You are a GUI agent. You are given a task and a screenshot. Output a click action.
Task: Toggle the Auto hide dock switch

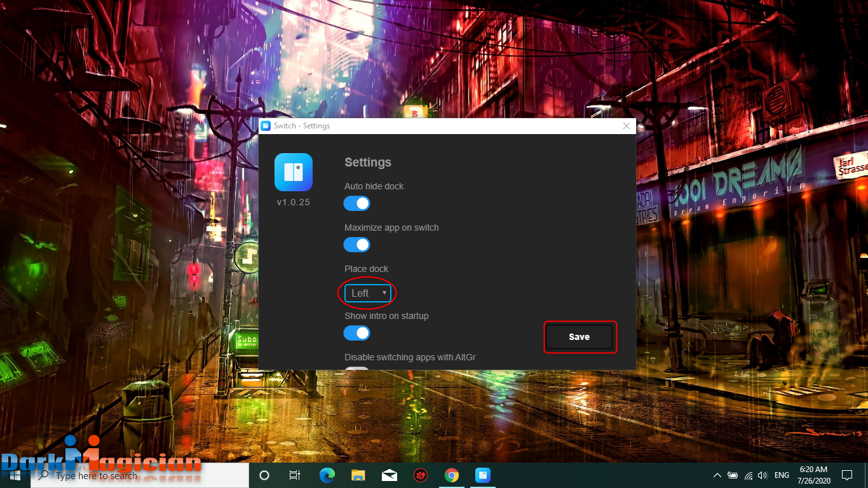tap(357, 203)
